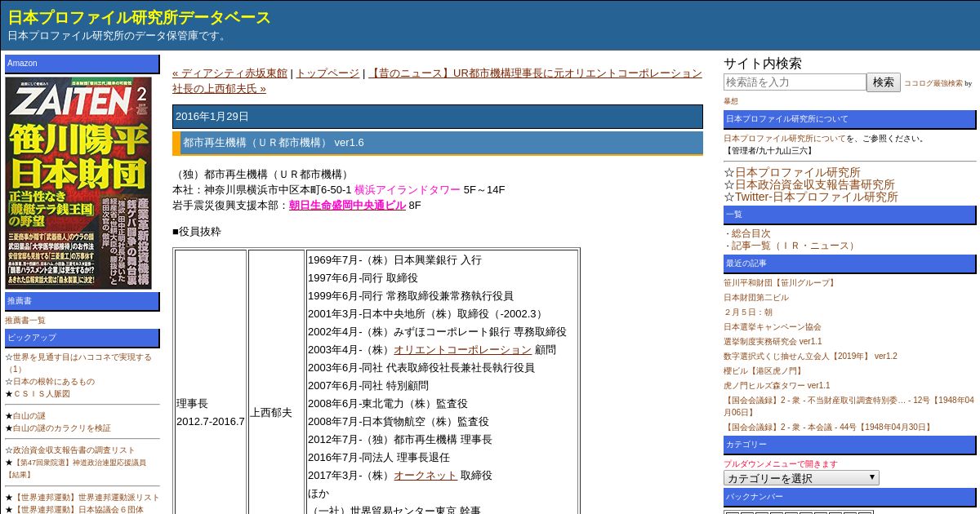Click the カテゴリー section header
Image resolution: width=980 pixels, height=514 pixels.
(x=849, y=445)
